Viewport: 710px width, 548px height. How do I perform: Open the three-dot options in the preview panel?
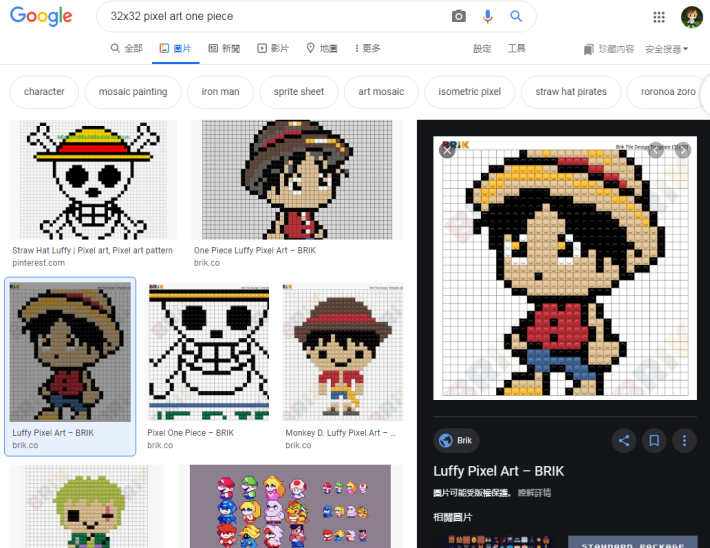click(684, 440)
